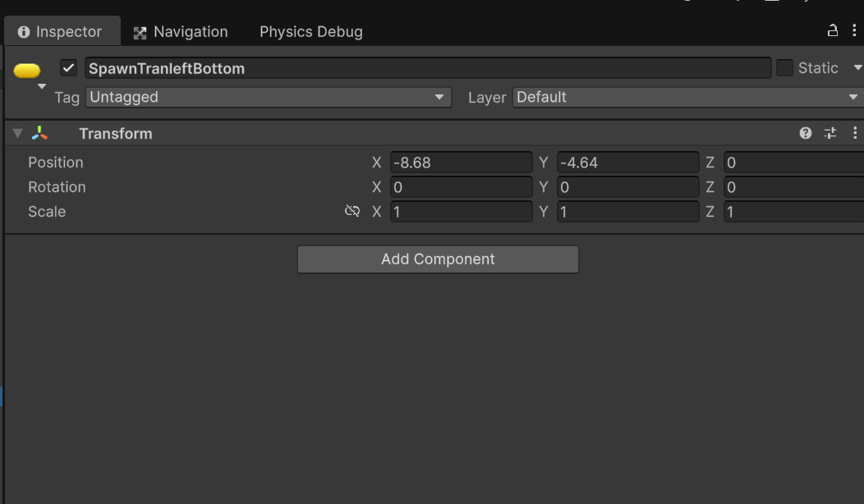
Task: Open the Tag dropdown showing Untagged
Action: pyautogui.click(x=268, y=97)
